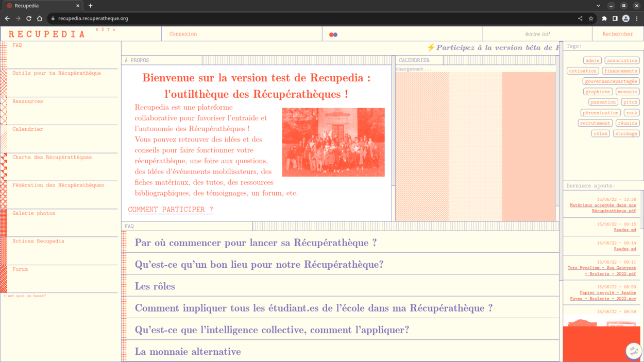
Task: Open the tab search dropdown arrow
Action: 598,6
